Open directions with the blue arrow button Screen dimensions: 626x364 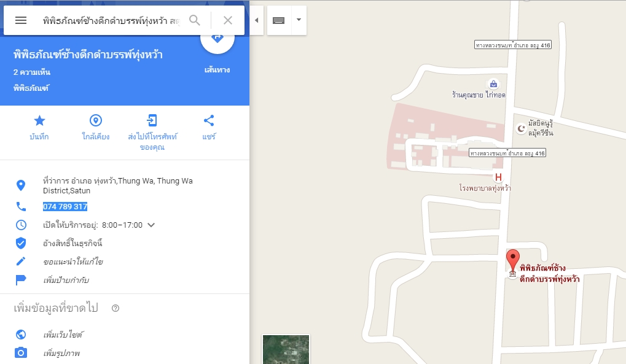pos(217,39)
